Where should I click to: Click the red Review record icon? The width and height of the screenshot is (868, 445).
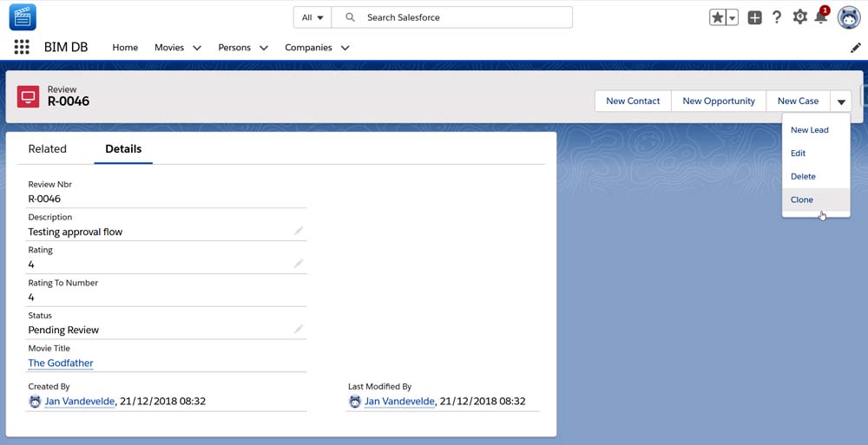tap(29, 96)
